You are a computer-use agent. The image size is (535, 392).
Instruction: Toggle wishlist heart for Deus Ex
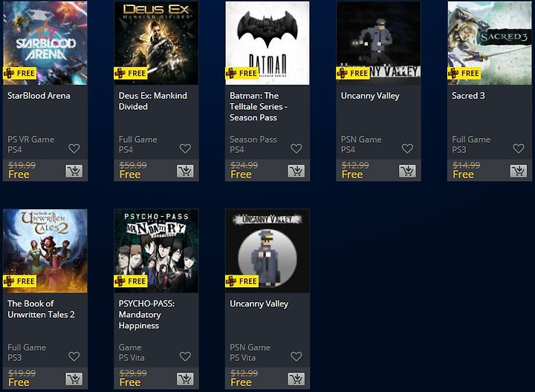coord(185,148)
